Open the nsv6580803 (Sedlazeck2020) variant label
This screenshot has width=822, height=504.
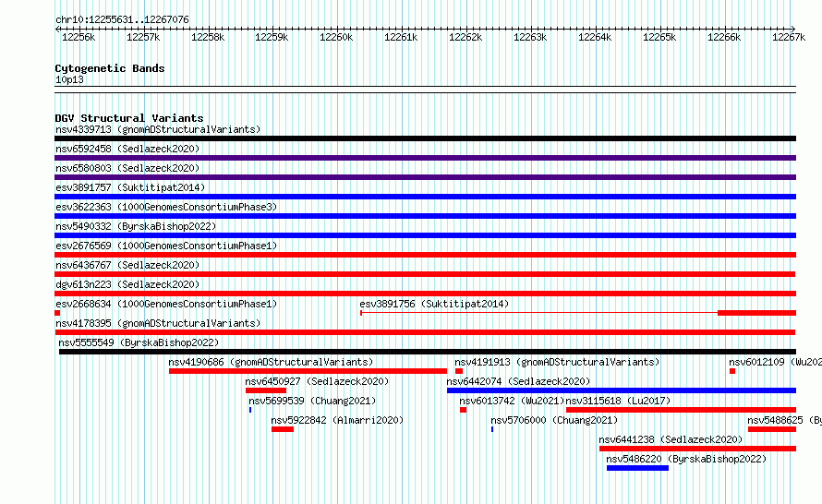(x=127, y=168)
